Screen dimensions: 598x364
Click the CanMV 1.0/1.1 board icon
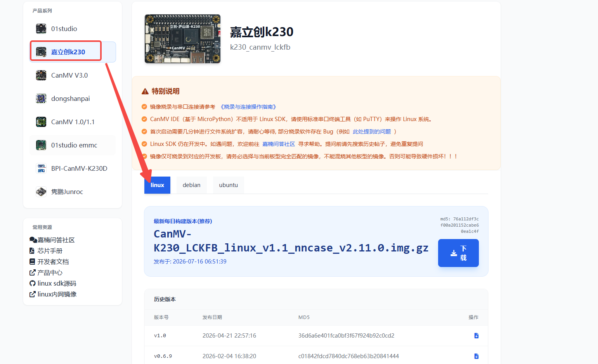pos(41,122)
